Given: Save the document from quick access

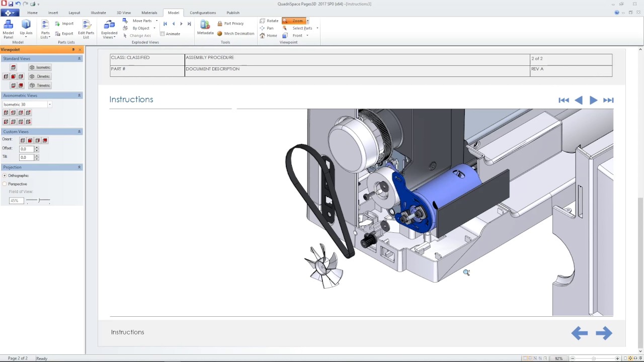Looking at the screenshot, I should click(x=11, y=4).
